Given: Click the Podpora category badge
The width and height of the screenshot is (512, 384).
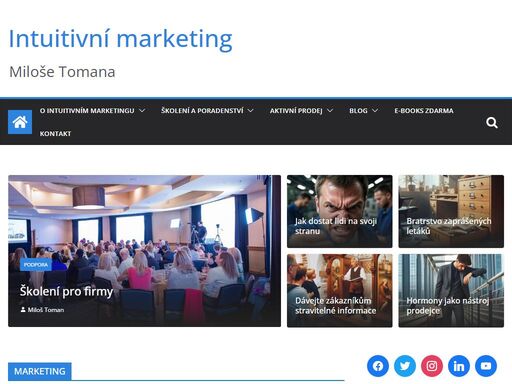Looking at the screenshot, I should tap(36, 265).
